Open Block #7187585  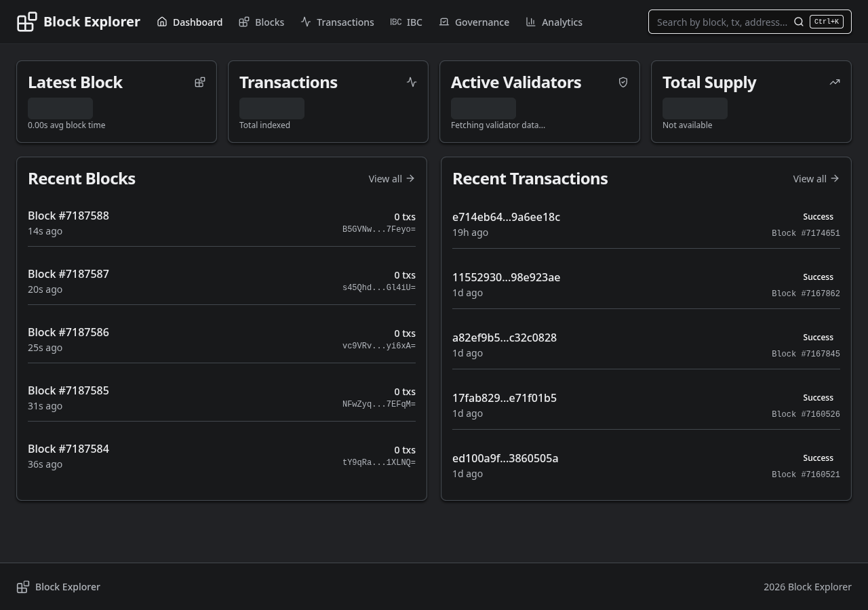point(68,390)
